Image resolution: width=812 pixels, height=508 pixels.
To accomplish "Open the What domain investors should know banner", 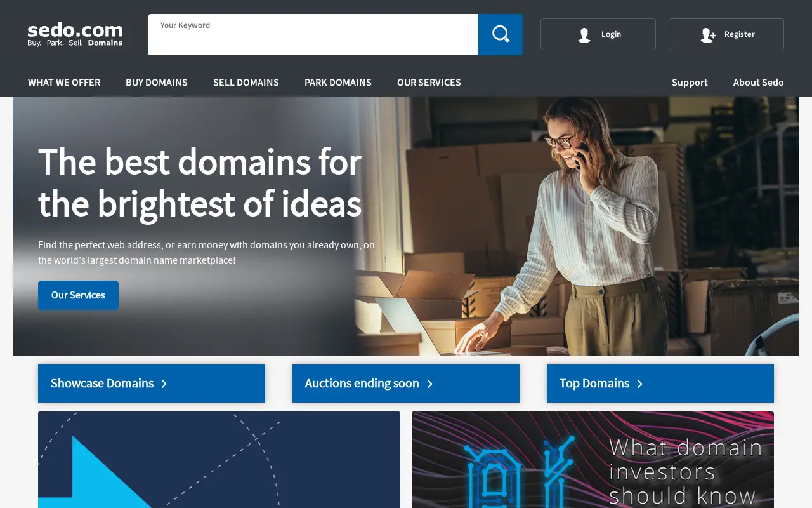I will (593, 460).
